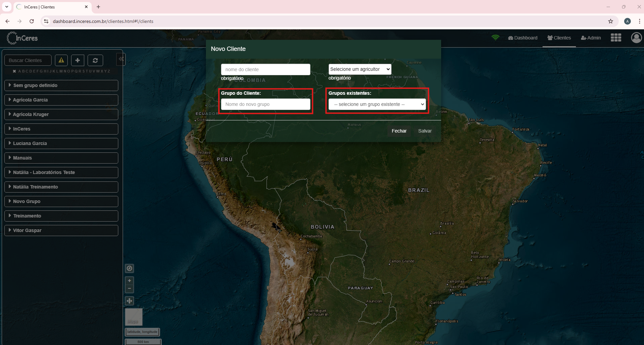This screenshot has height=345, width=644.
Task: Filter clients by letter A
Action: pos(20,71)
